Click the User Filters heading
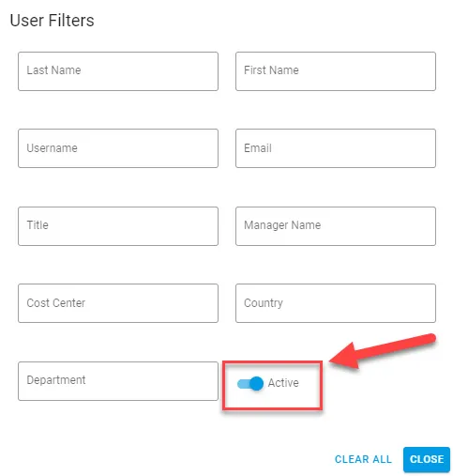This screenshot has height=476, width=453. [x=52, y=21]
